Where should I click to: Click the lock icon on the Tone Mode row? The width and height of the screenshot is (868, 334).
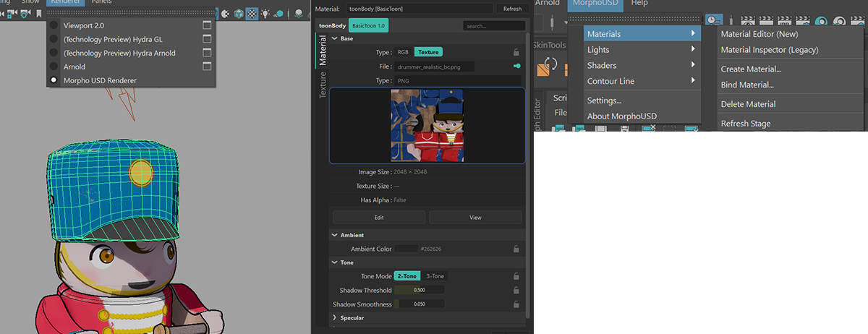pos(516,276)
